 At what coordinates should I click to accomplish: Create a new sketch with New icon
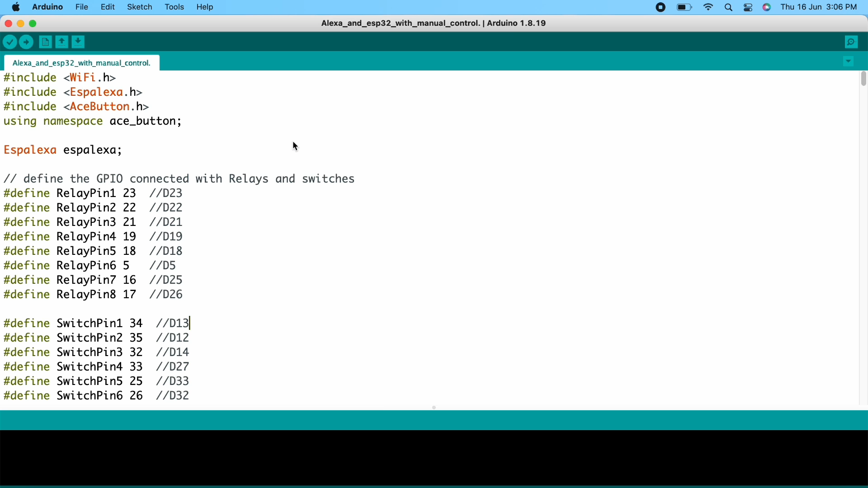pyautogui.click(x=45, y=42)
